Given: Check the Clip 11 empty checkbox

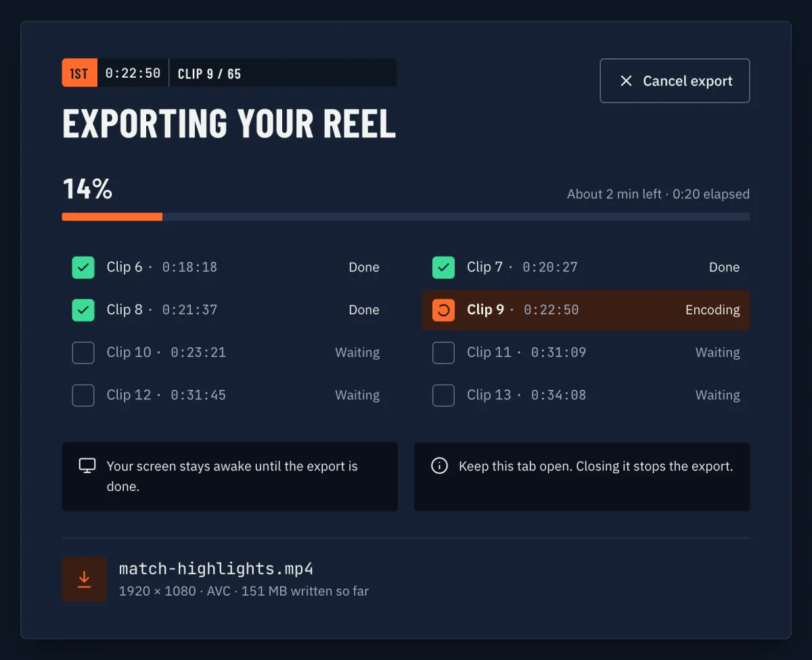Looking at the screenshot, I should coord(443,353).
